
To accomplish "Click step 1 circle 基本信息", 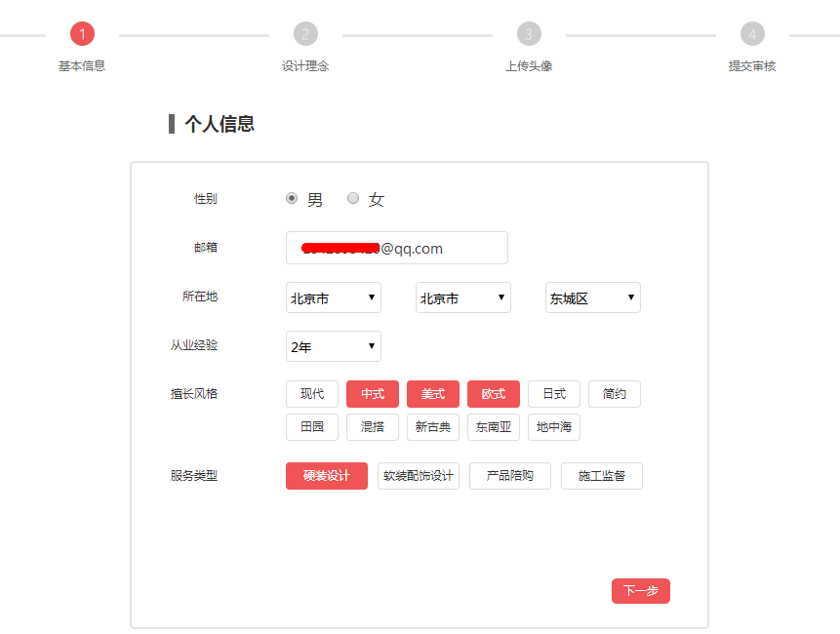I will tap(82, 34).
